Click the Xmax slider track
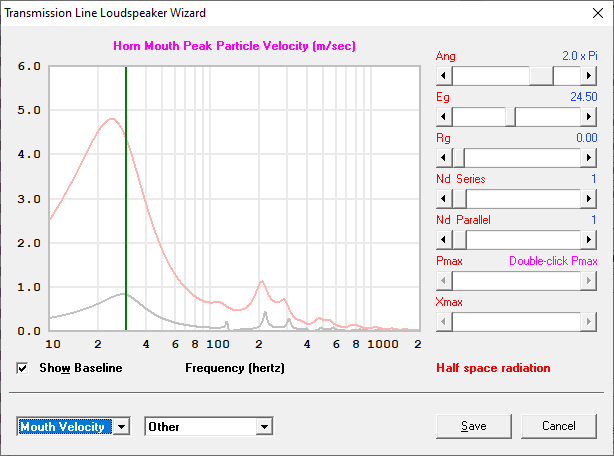Image resolution: width=614 pixels, height=456 pixels. click(516, 322)
